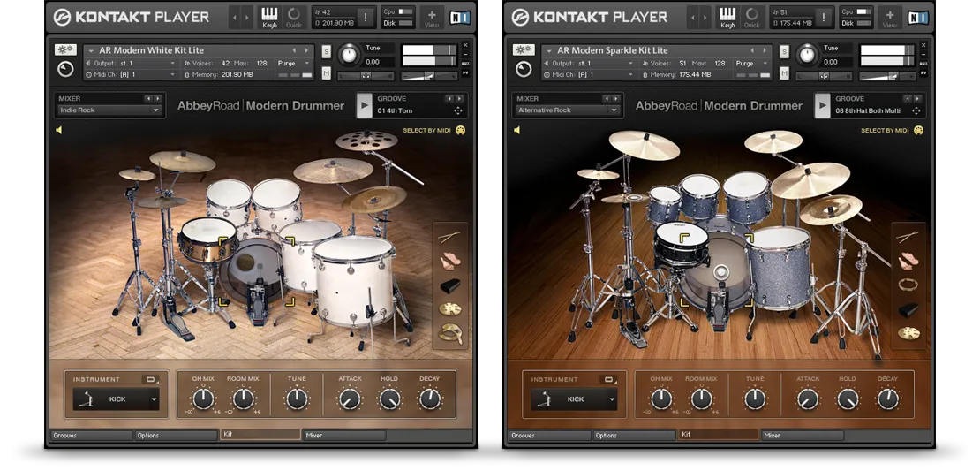Open the Alternative Rock mixer preset dropdown
Viewport: 980px width, 471px height.
coord(568,110)
